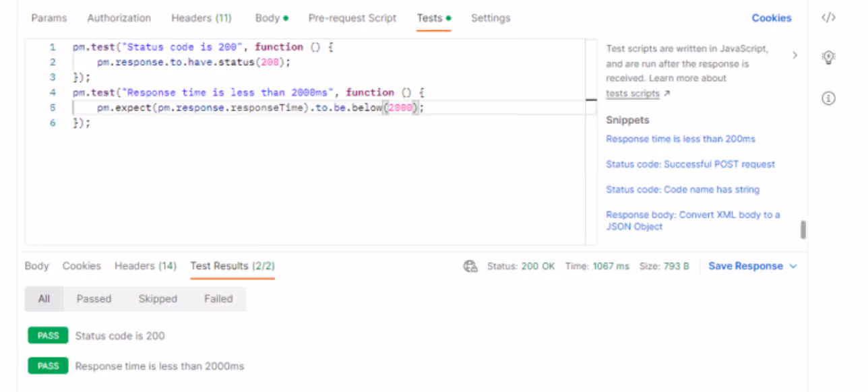Filter test results by Passed
Screen dimensions: 868x392
(x=94, y=299)
